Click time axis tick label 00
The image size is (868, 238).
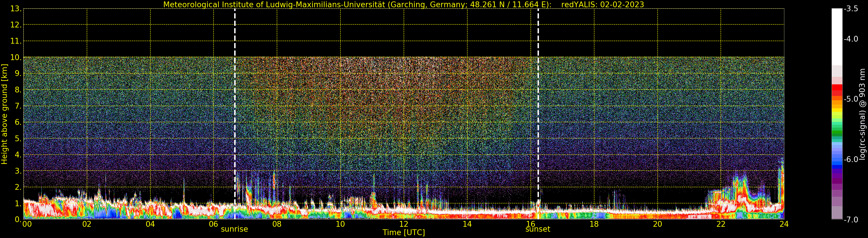pyautogui.click(x=27, y=224)
